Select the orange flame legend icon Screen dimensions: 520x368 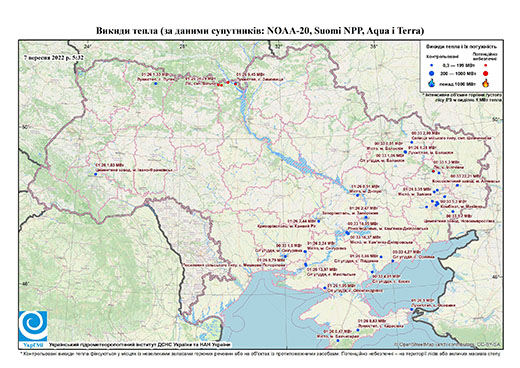pos(486,83)
